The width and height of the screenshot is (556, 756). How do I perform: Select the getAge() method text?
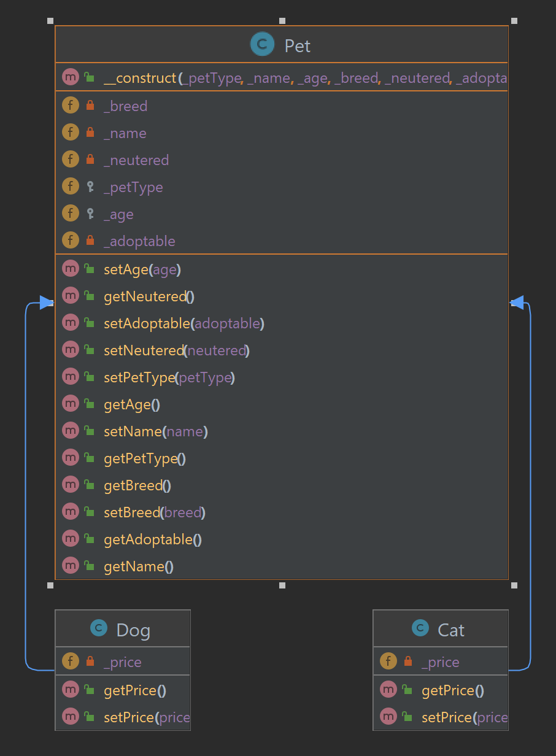coord(132,404)
